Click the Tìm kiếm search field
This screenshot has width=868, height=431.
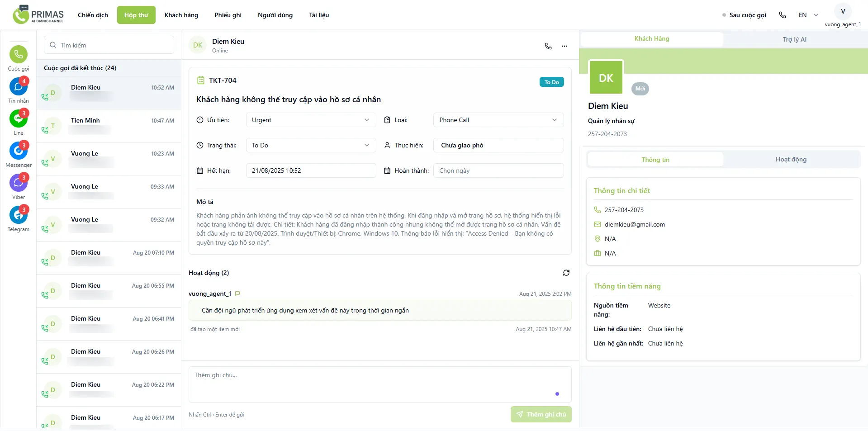(x=109, y=45)
